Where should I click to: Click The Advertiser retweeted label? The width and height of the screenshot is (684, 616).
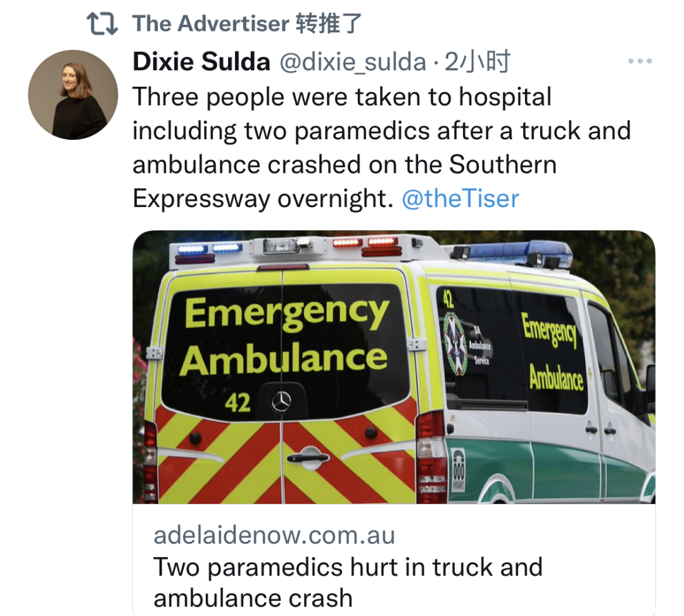[248, 23]
